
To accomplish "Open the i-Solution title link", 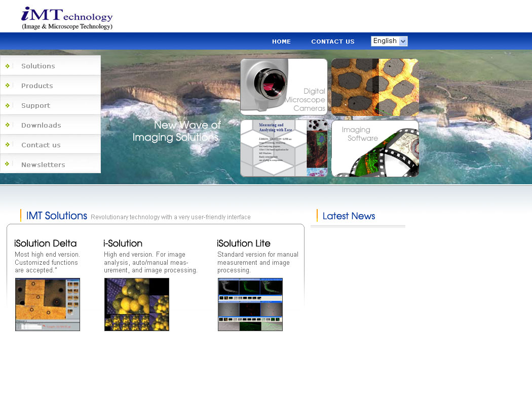I will pyautogui.click(x=123, y=244).
